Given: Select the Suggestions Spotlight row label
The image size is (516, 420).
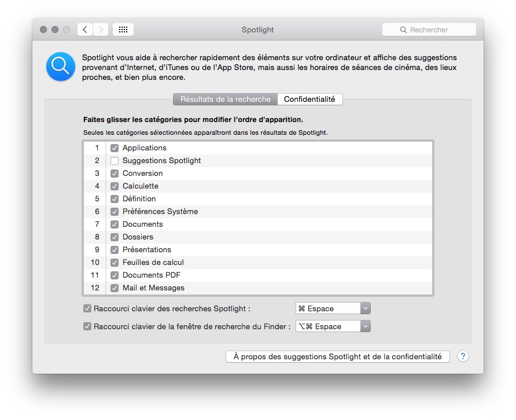Looking at the screenshot, I should pos(161,161).
